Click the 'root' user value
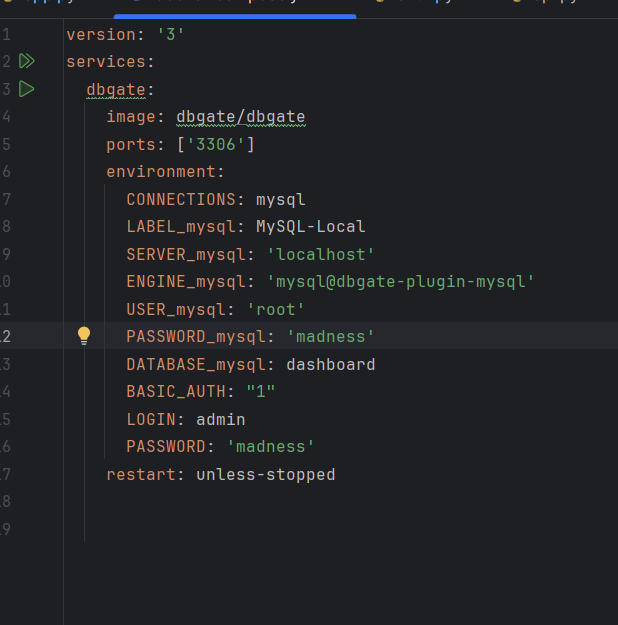This screenshot has height=625, width=618. click(275, 310)
